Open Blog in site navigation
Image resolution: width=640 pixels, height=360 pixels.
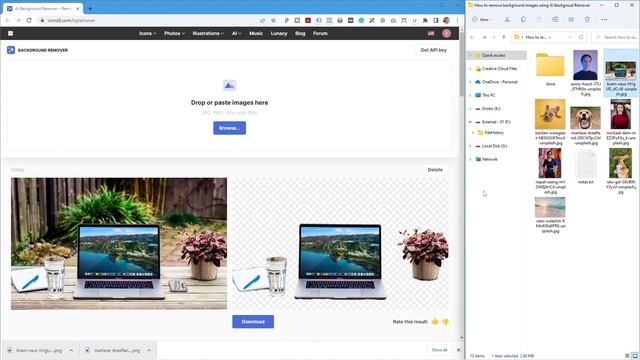[300, 33]
